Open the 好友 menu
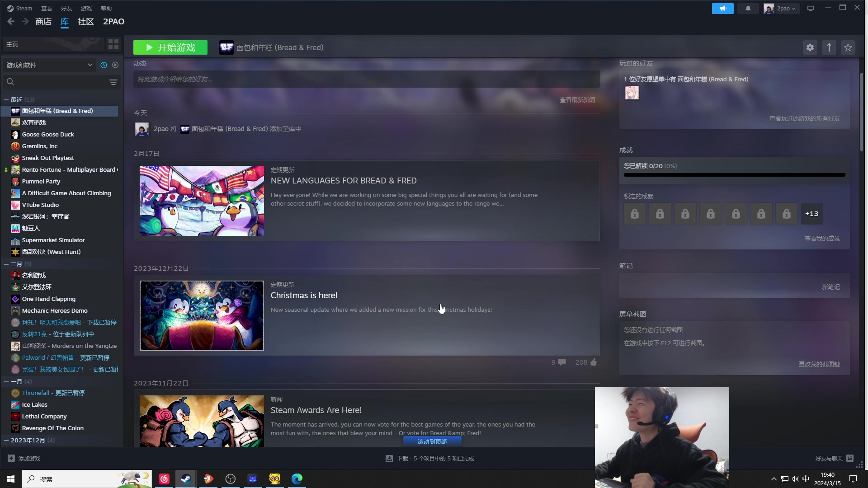 point(66,8)
